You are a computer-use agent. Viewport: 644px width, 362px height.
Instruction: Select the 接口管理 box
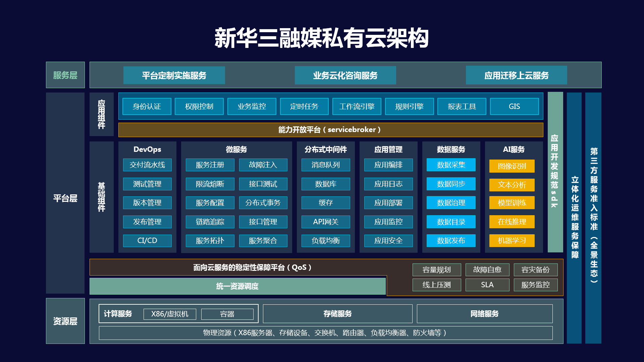(263, 222)
